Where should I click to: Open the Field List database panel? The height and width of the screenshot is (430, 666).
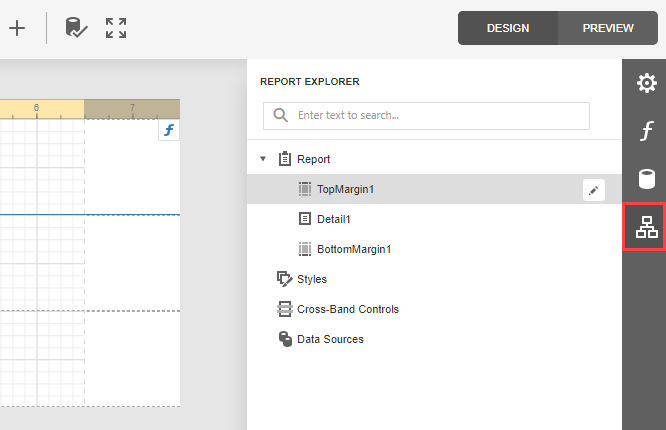(646, 179)
